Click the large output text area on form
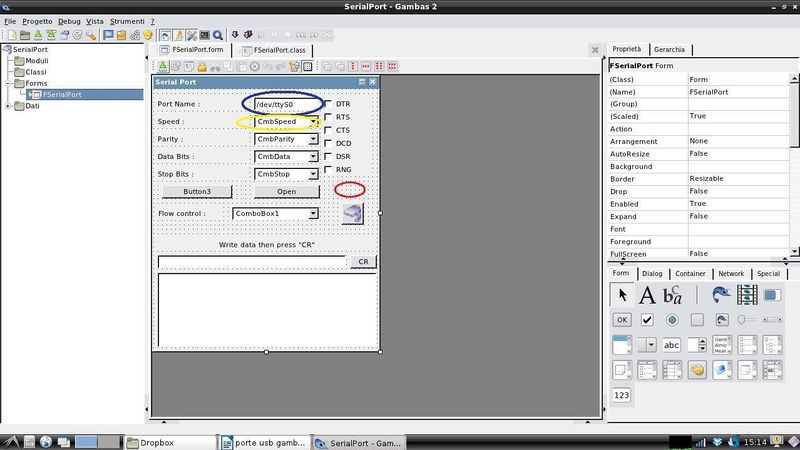The image size is (800, 450). 268,310
